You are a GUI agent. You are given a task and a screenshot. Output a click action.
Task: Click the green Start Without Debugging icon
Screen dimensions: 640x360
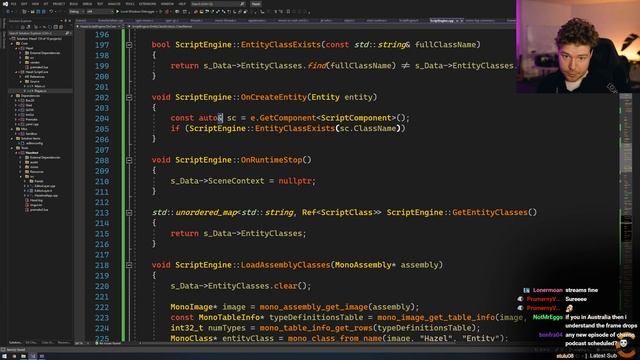pyautogui.click(x=161, y=11)
